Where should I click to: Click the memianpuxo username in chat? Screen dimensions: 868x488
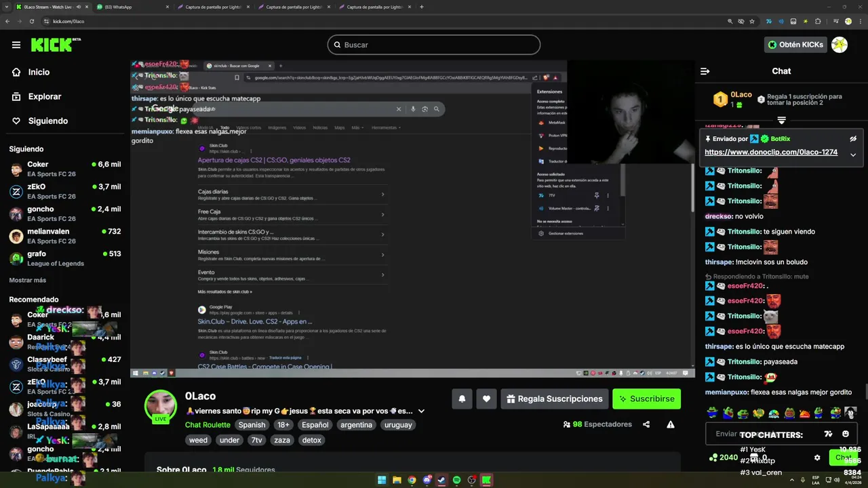coord(726,392)
